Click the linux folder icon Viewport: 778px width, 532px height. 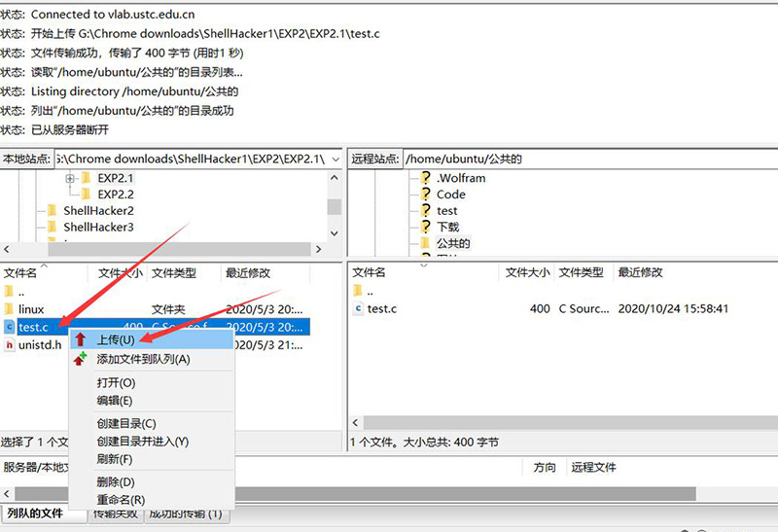pyautogui.click(x=9, y=309)
